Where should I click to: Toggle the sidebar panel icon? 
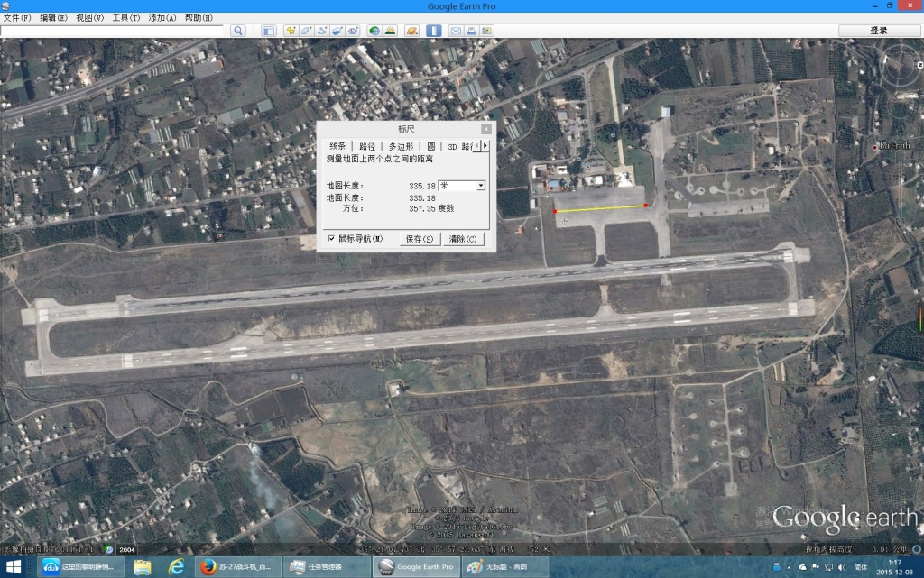click(269, 31)
